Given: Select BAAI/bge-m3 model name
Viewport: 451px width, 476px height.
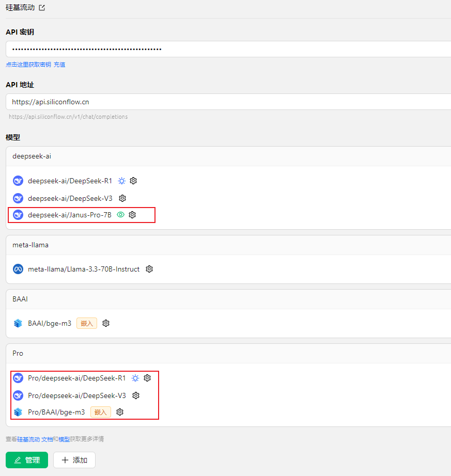Looking at the screenshot, I should pos(50,323).
